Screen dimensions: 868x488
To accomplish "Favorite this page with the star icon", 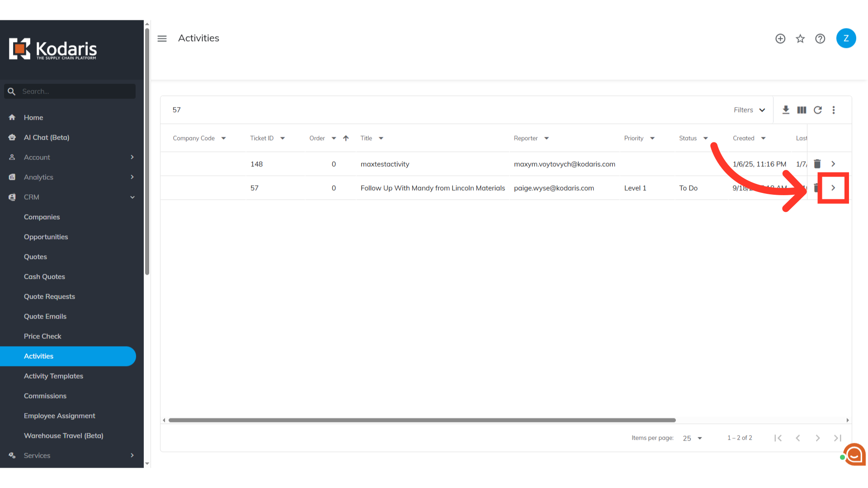I will [x=800, y=38].
